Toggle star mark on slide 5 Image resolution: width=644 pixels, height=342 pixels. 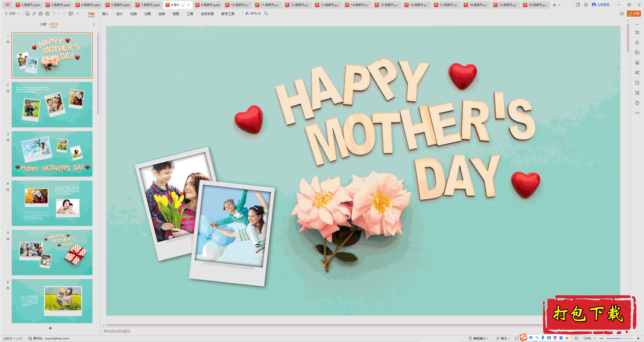pos(8,239)
